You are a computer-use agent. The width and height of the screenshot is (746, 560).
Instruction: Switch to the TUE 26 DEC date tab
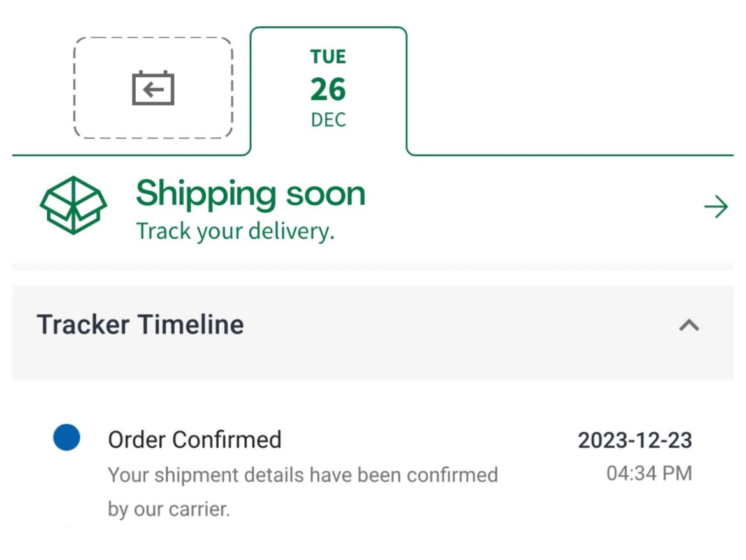328,87
